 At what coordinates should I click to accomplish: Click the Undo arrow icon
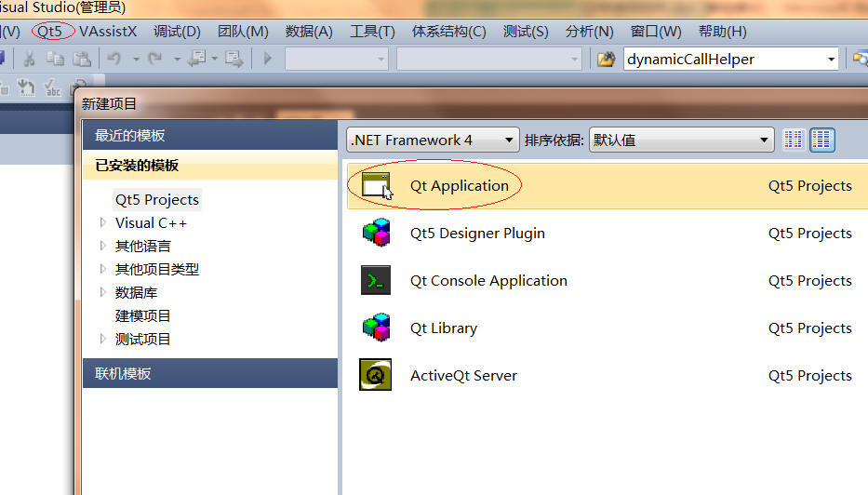point(114,58)
